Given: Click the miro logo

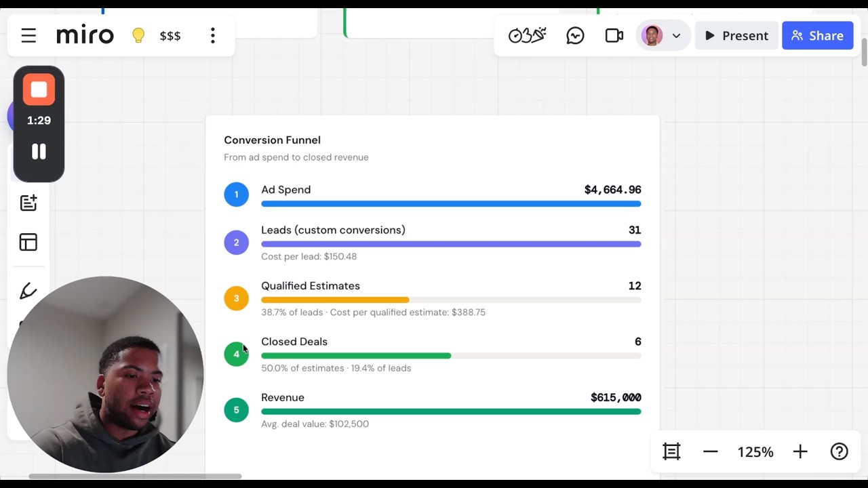Looking at the screenshot, I should pos(85,35).
